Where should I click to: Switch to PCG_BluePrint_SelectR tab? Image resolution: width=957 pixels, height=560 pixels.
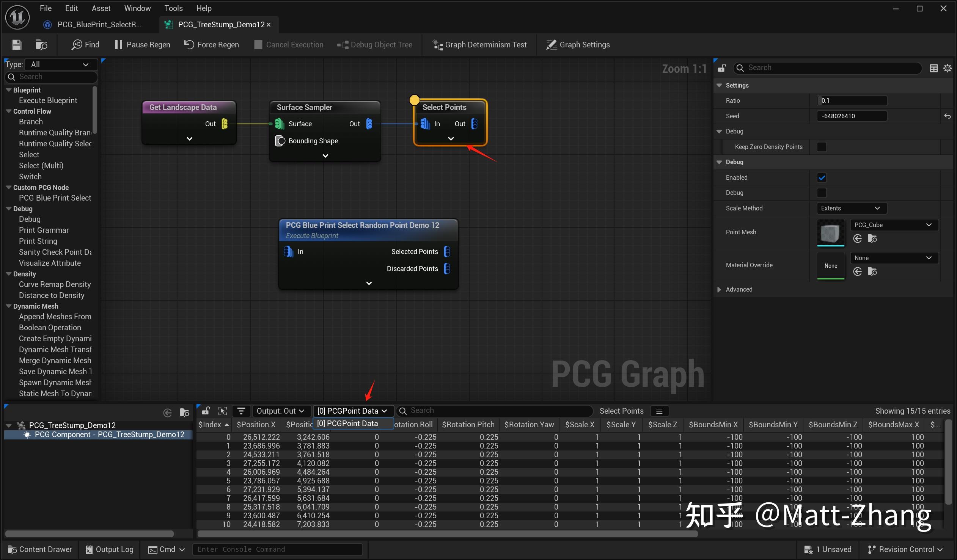pos(98,25)
